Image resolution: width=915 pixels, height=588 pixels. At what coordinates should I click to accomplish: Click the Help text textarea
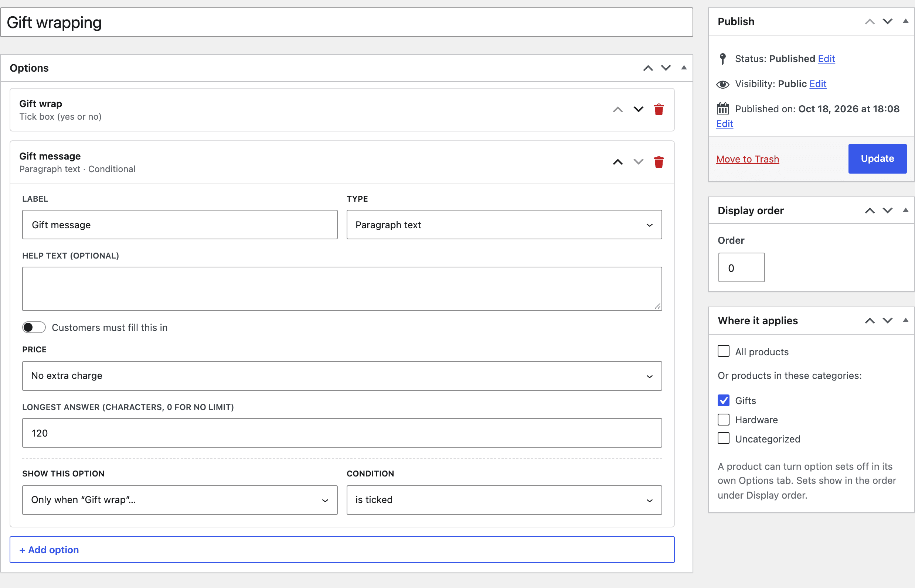point(342,289)
